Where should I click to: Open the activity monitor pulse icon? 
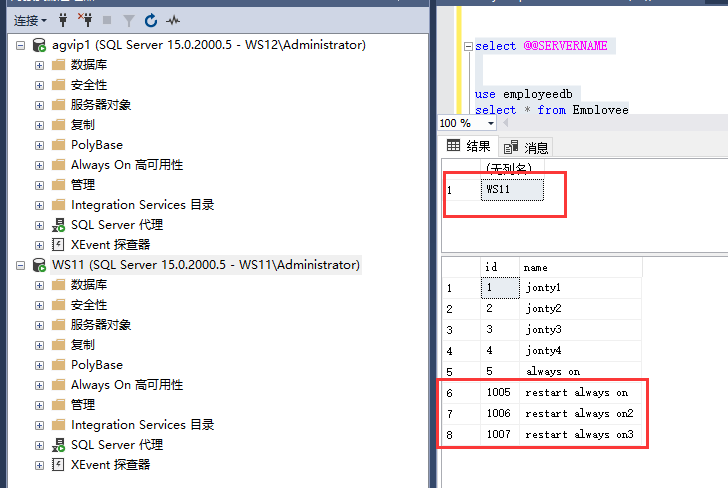pos(173,19)
